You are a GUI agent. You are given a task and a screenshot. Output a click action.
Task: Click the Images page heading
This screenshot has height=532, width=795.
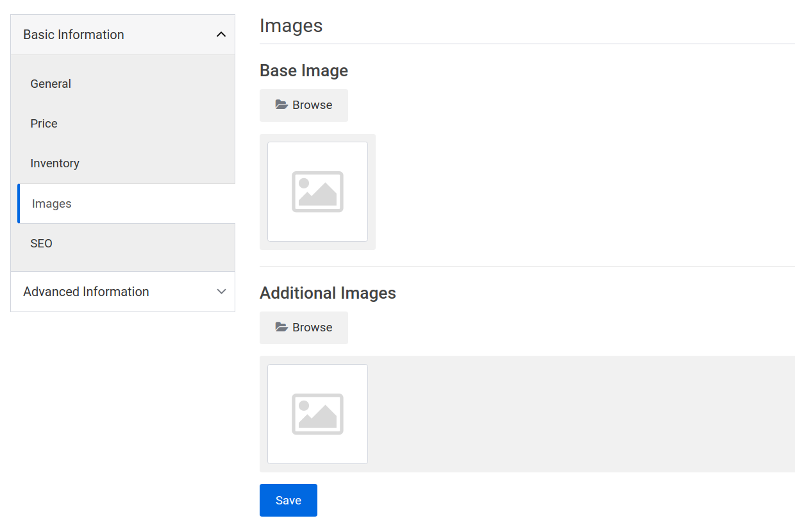tap(290, 26)
